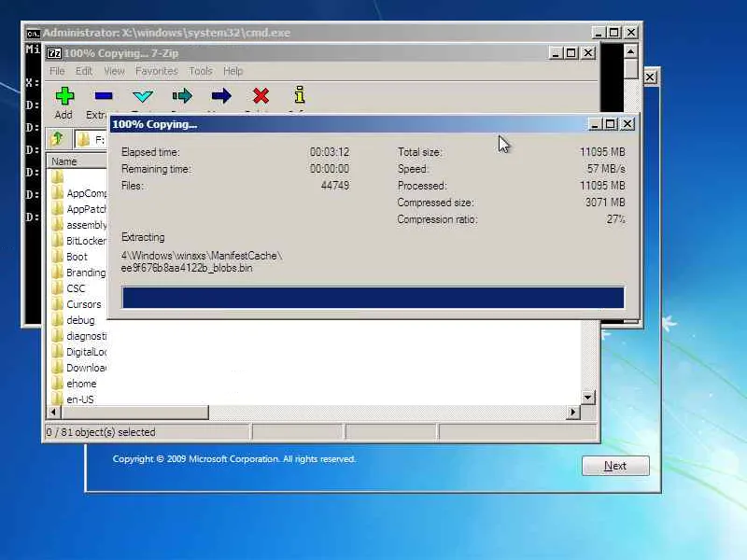Click the horizontal scroll right arrow
This screenshot has height=560, width=747.
(x=573, y=413)
